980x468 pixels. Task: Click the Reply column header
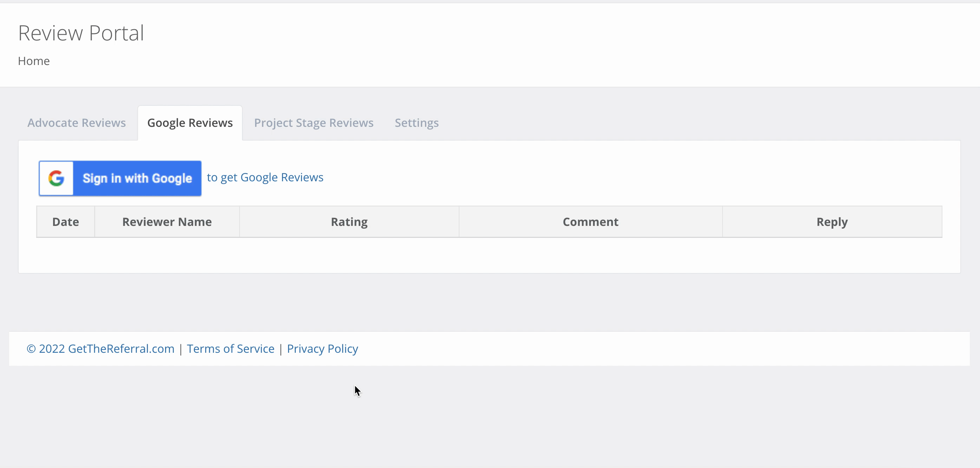pyautogui.click(x=832, y=222)
